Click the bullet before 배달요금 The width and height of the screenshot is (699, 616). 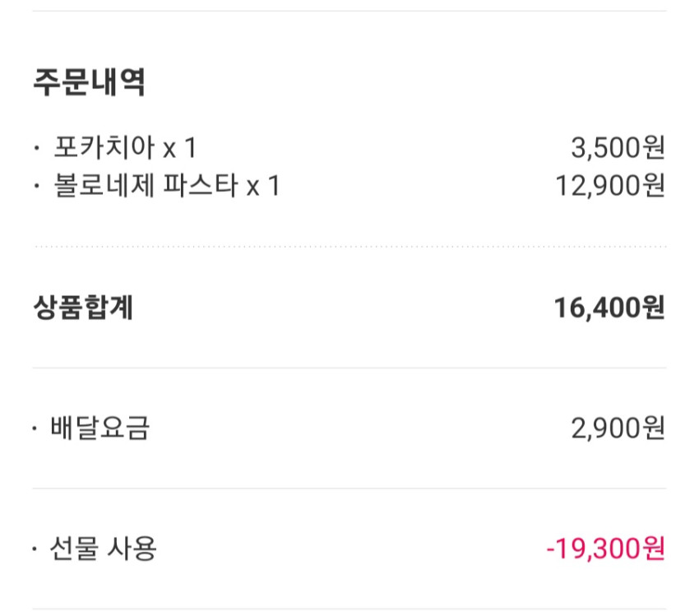(x=35, y=428)
